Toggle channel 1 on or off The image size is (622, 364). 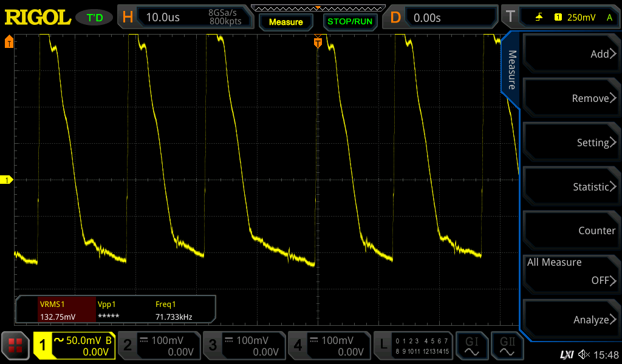43,346
